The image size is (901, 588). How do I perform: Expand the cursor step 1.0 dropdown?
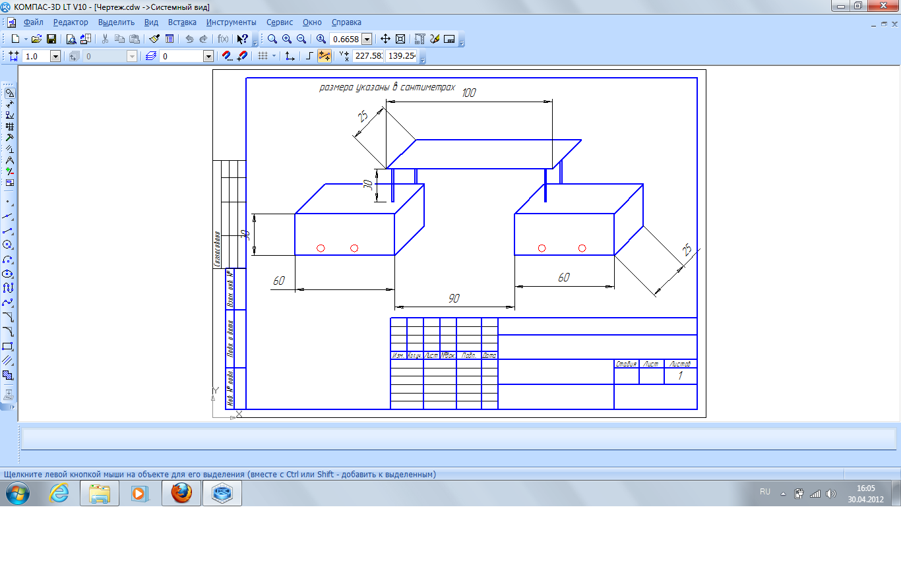(55, 57)
